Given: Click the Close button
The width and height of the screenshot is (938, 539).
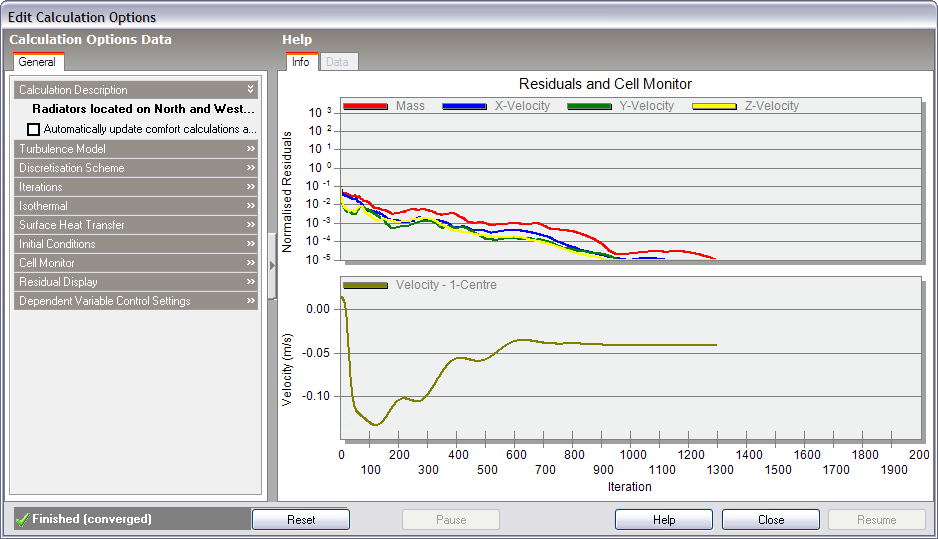Looking at the screenshot, I should tap(770, 520).
